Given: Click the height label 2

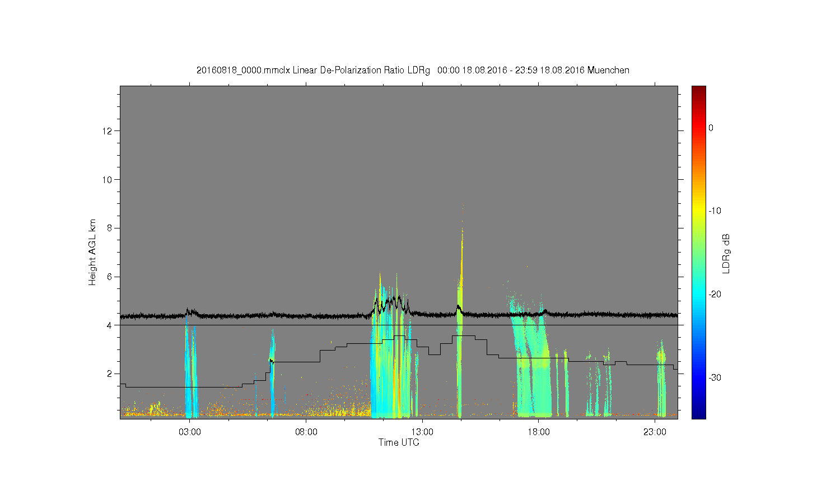Looking at the screenshot, I should click(110, 374).
